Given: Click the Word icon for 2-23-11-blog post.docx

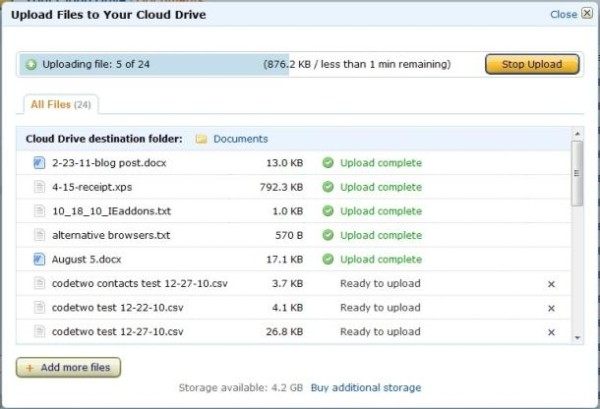Looking at the screenshot, I should (39, 163).
